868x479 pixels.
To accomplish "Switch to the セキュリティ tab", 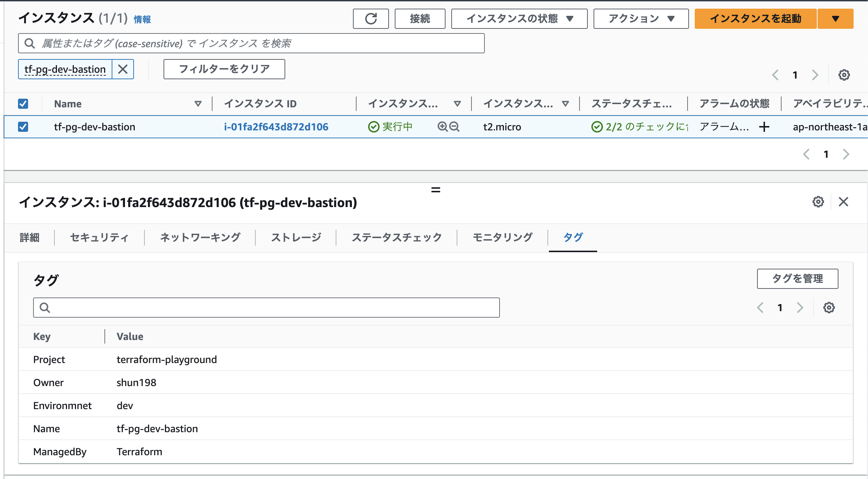I will click(x=99, y=237).
